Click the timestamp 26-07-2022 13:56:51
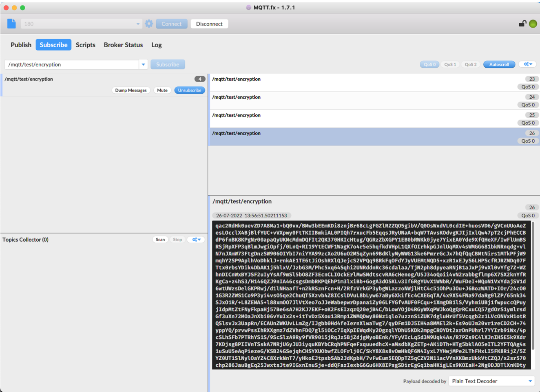Image resolution: width=540 pixels, height=392 pixels. [251, 216]
